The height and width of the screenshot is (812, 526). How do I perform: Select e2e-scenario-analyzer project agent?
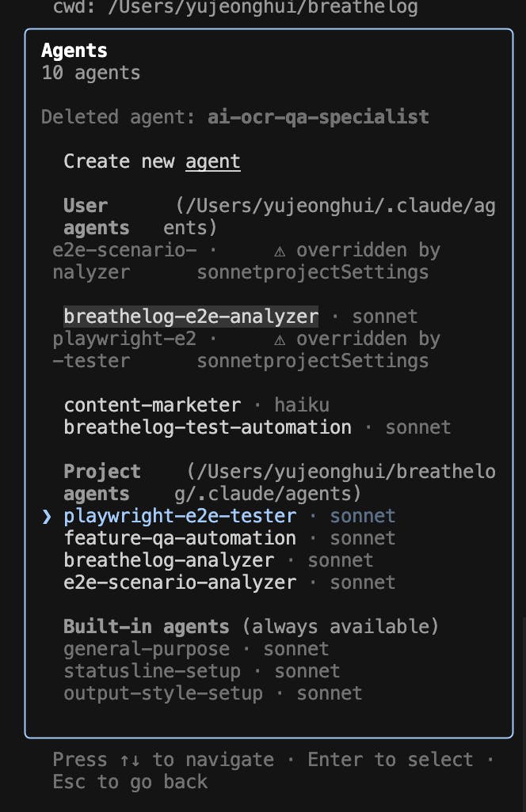click(x=230, y=582)
